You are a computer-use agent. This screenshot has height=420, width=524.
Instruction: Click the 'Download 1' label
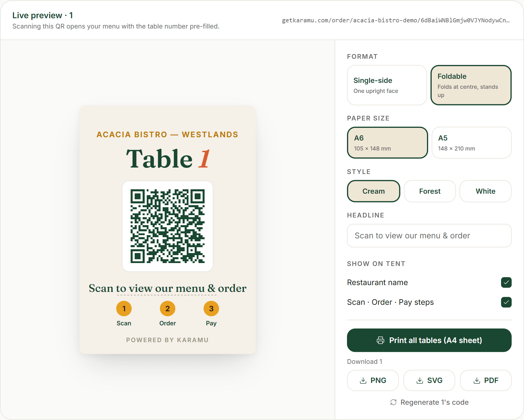coord(365,362)
